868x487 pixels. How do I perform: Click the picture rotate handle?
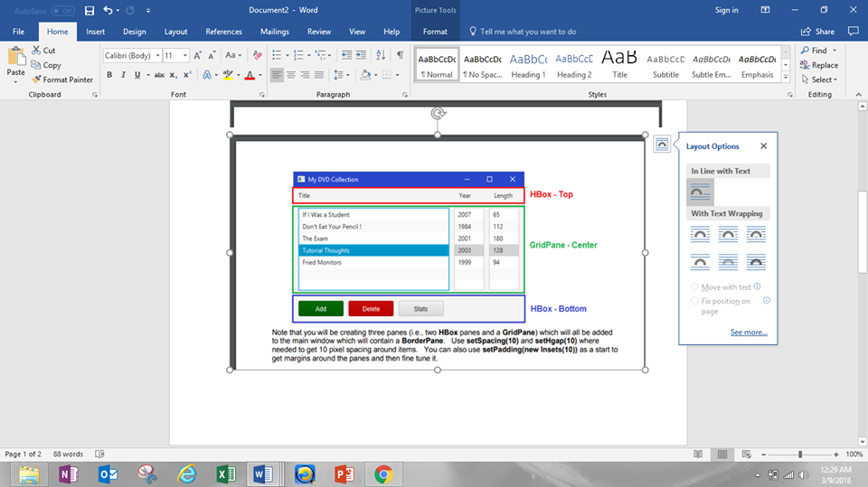438,114
